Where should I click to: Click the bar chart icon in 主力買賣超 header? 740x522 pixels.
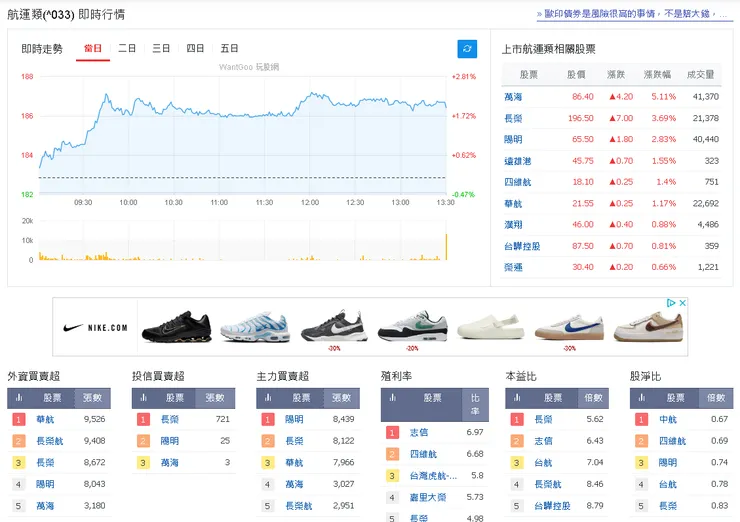coord(268,398)
